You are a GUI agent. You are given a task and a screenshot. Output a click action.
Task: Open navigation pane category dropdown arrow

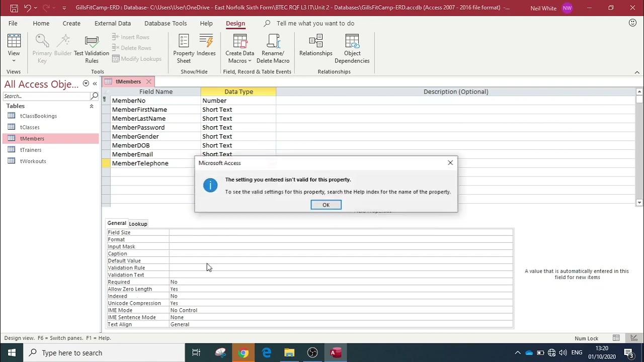click(86, 83)
